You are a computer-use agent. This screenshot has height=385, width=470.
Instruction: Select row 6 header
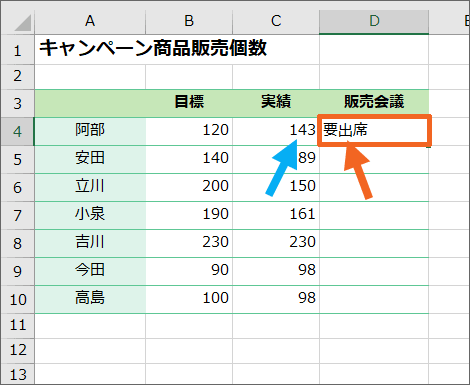17,187
